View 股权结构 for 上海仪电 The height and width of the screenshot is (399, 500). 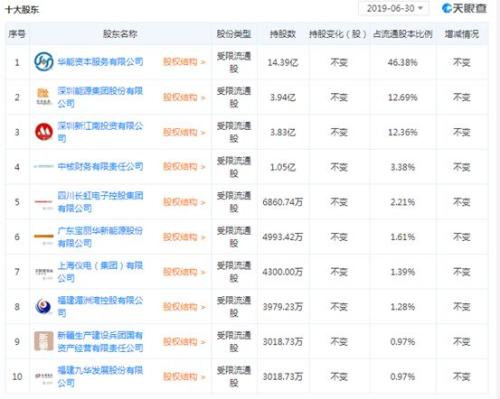coord(184,272)
